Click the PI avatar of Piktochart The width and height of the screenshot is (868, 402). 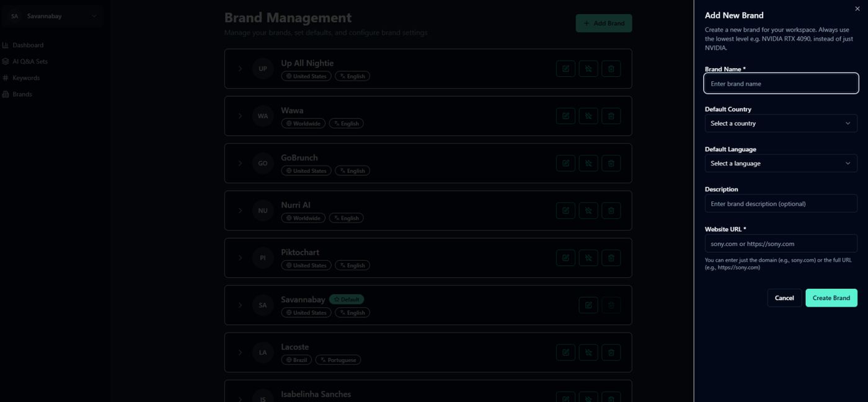(x=263, y=258)
